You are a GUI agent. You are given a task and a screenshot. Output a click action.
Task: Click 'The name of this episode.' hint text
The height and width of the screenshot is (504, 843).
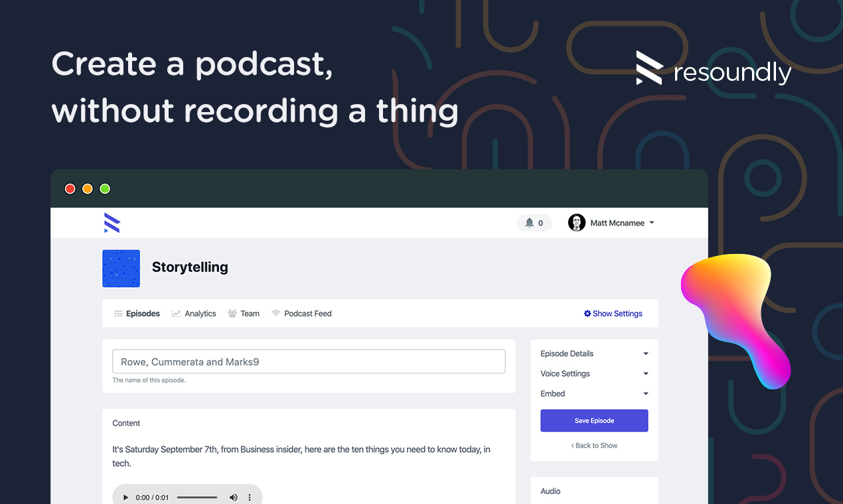[149, 381]
